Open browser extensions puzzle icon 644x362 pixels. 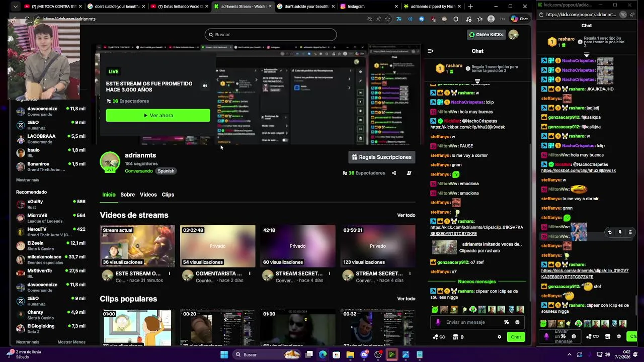(456, 19)
